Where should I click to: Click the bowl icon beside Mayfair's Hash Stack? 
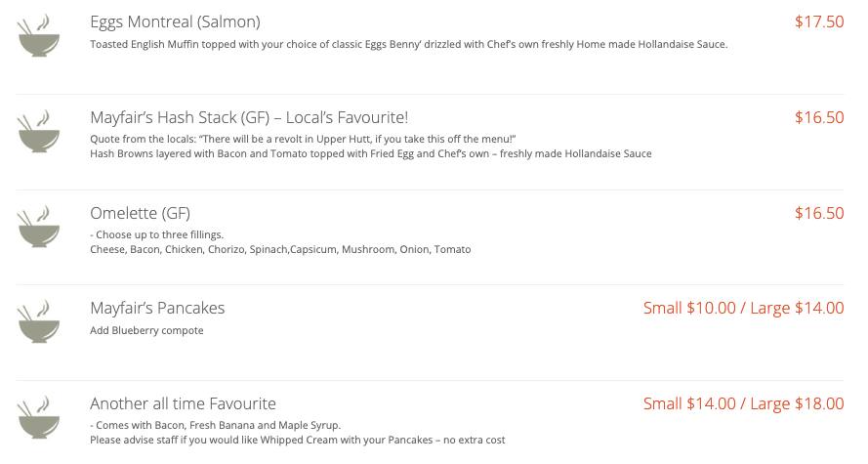(x=39, y=132)
